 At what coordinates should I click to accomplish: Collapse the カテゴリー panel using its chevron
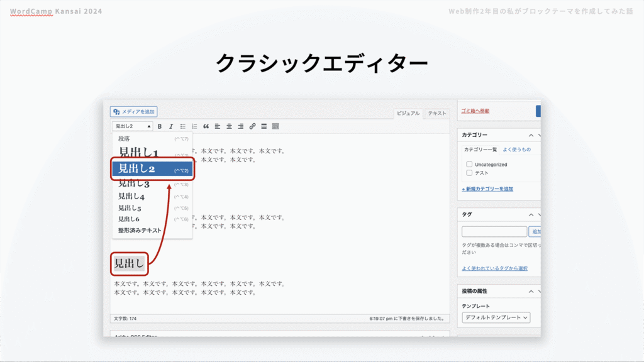[531, 135]
